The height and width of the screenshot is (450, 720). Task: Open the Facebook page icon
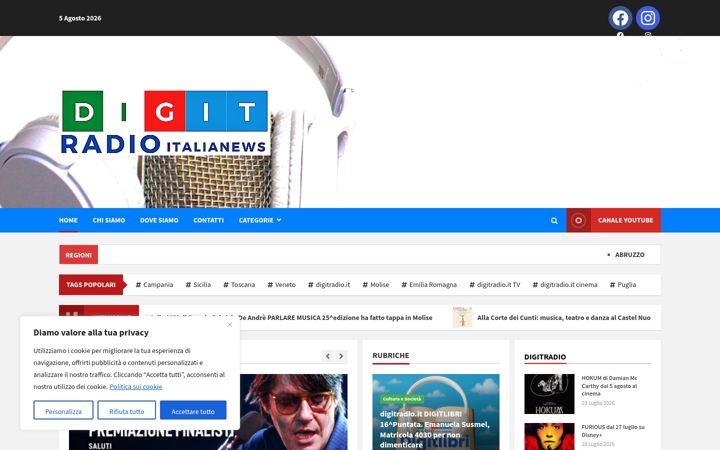620,18
